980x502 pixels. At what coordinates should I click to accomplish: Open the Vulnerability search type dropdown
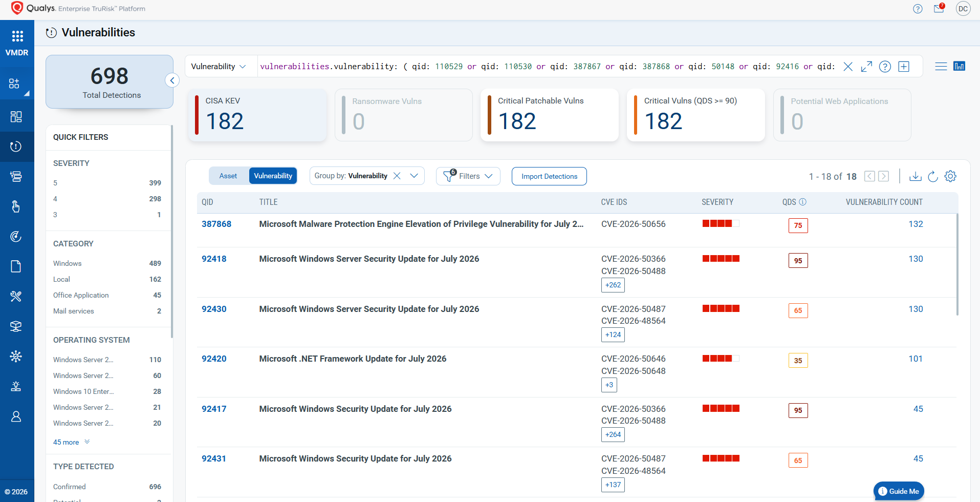coord(219,67)
